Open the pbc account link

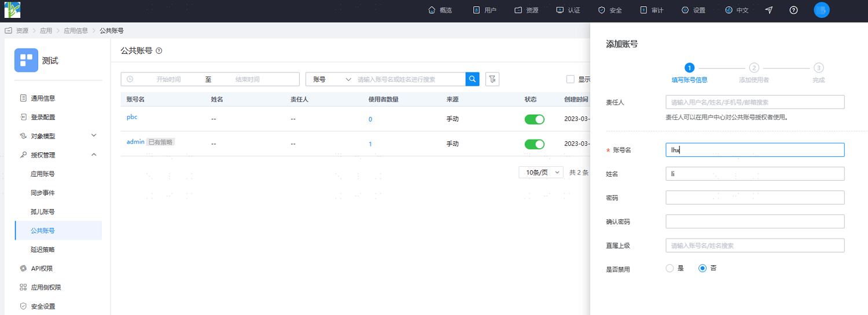pos(132,117)
